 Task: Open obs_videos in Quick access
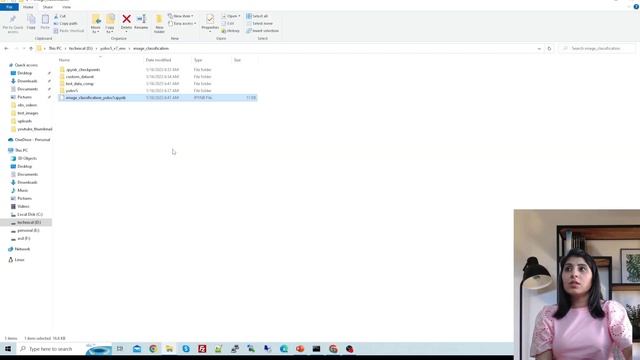27,105
